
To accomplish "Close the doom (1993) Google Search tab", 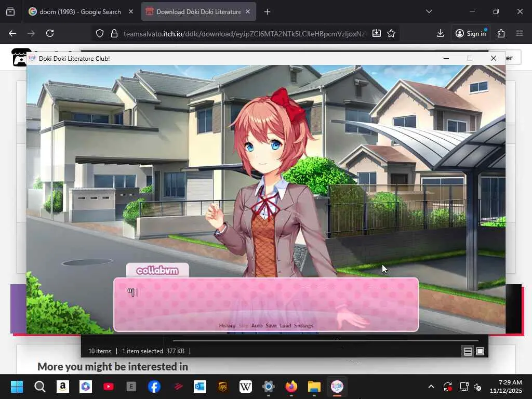I will pos(131,11).
